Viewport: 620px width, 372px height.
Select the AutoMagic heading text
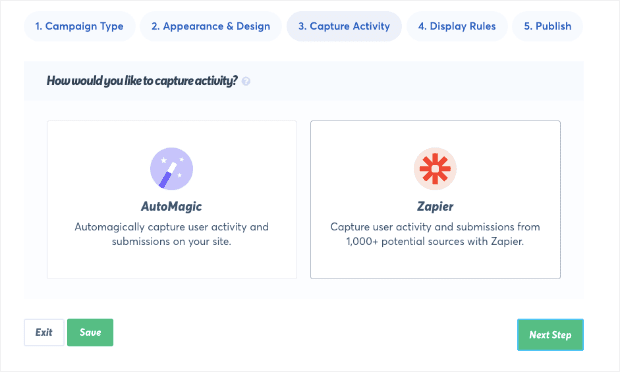tap(171, 206)
